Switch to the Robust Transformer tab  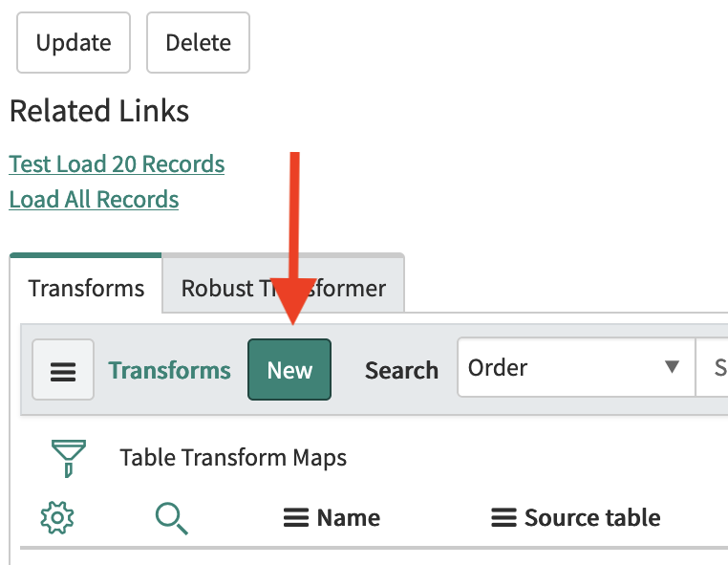(x=283, y=288)
